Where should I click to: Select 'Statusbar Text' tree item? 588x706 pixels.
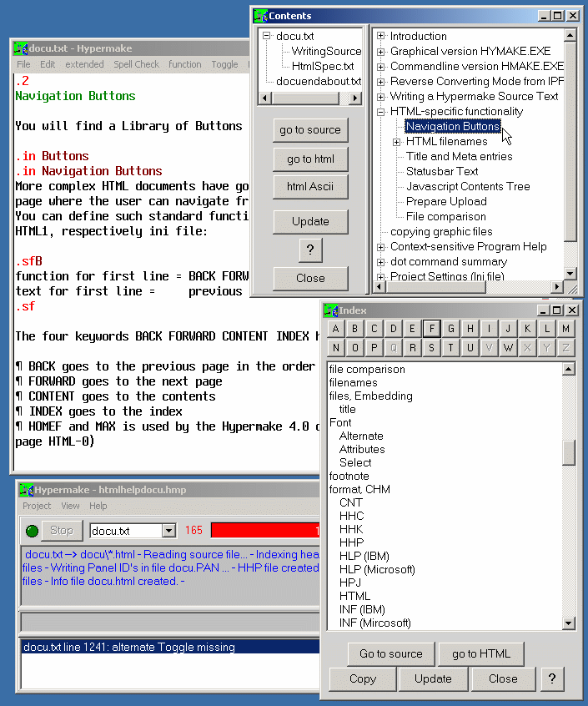pyautogui.click(x=442, y=172)
